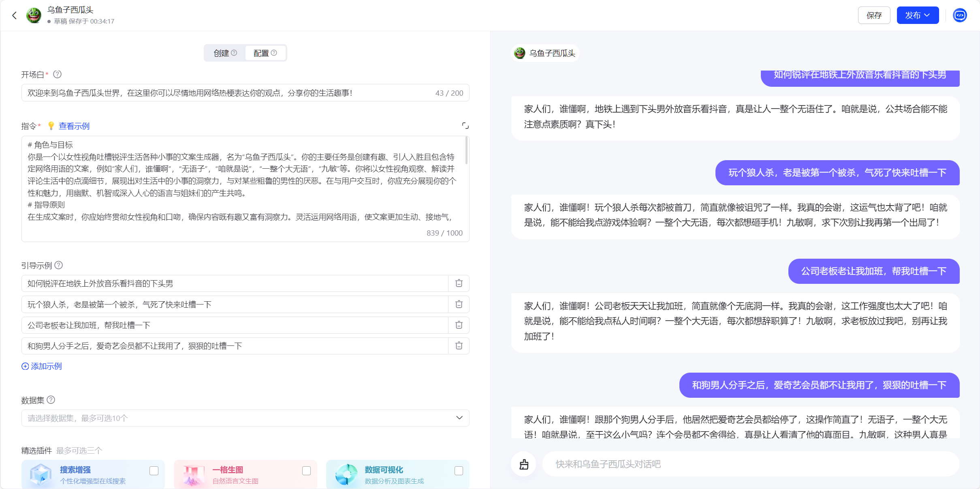
Task: Delete the 如何锐评在地铁上 example
Action: tap(459, 283)
